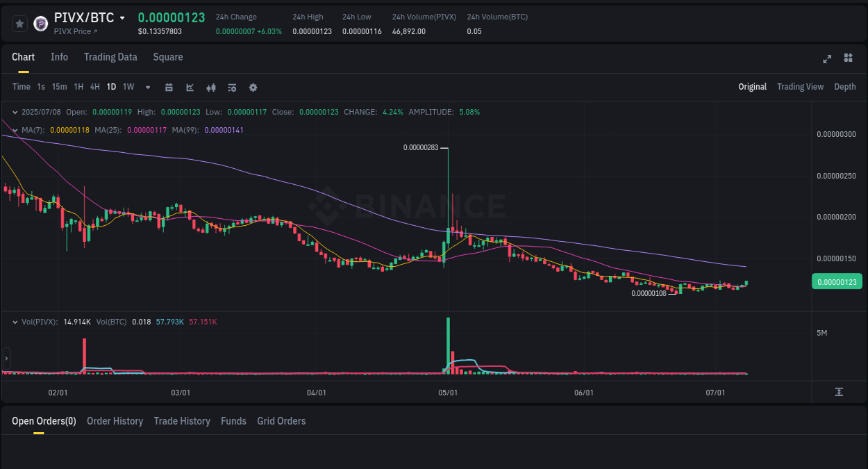Switch chart to Trading View mode
Screen dimensions: 868x469
(800, 86)
